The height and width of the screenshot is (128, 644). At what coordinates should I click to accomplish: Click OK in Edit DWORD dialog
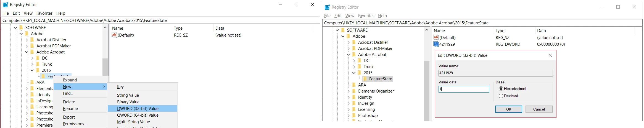[508, 109]
